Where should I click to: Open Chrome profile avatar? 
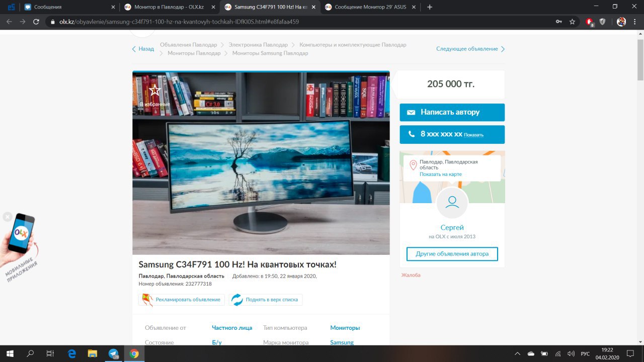(621, 22)
